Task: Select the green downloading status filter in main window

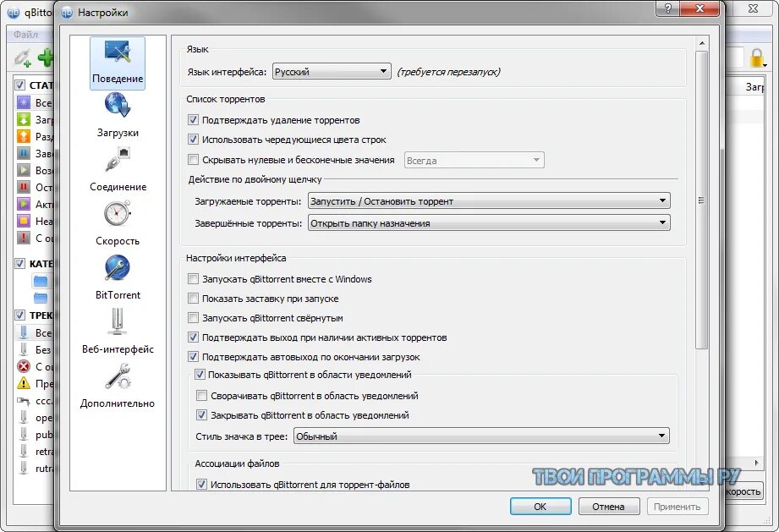Action: (24, 119)
